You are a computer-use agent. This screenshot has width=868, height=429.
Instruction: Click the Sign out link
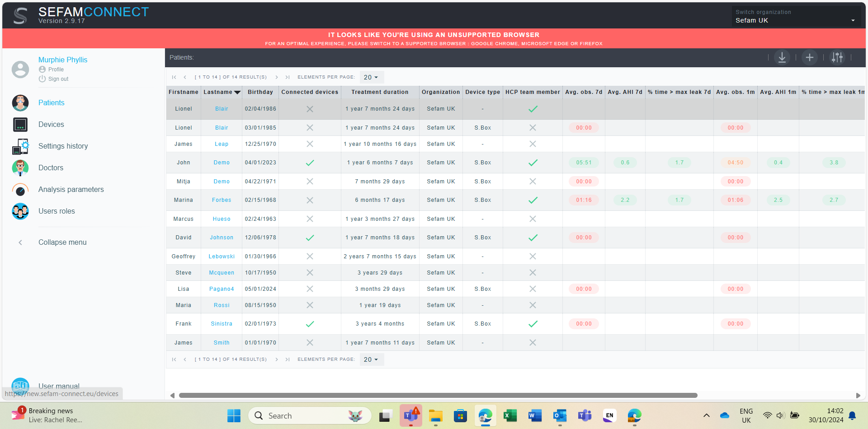(58, 79)
